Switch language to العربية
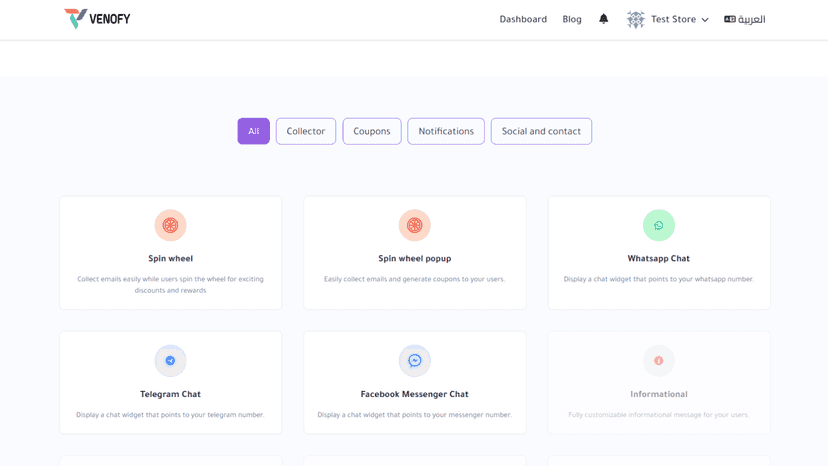The height and width of the screenshot is (466, 828). [x=751, y=19]
